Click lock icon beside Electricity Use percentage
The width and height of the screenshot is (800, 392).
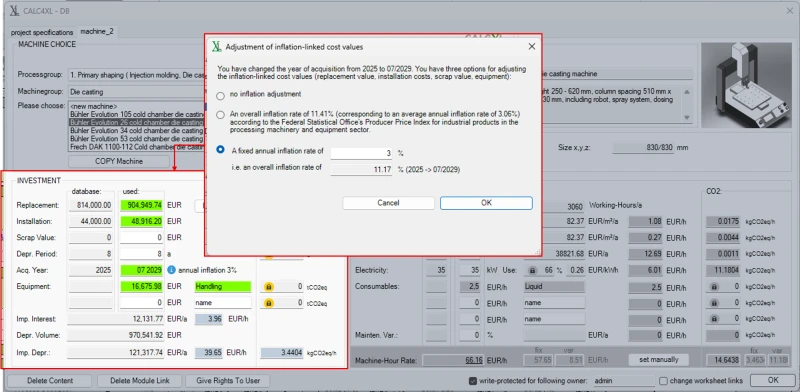click(x=532, y=270)
